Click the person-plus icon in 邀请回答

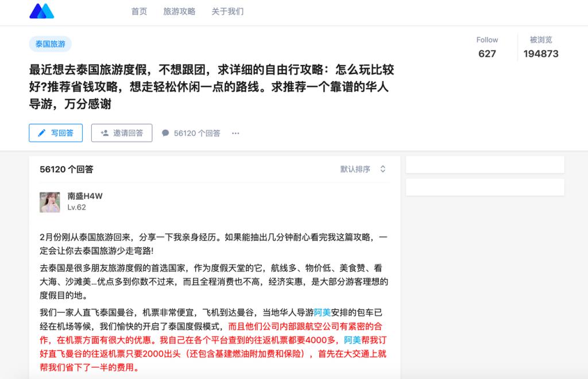105,133
